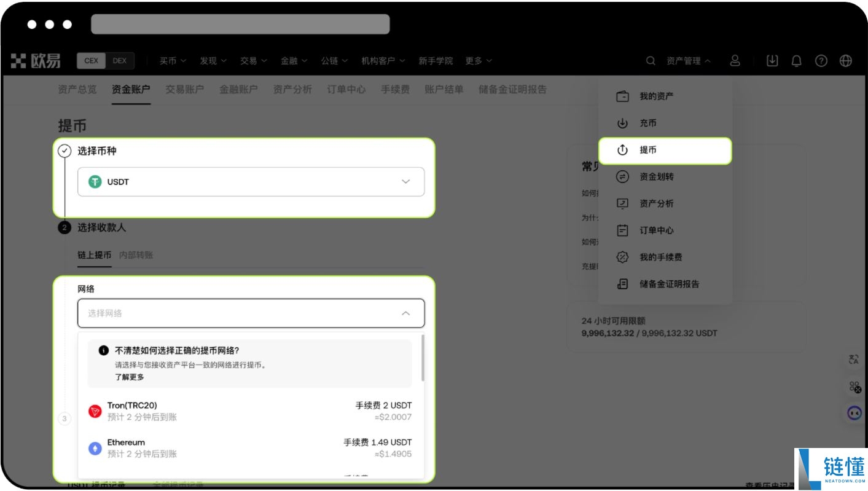Click the 储备金证明报告 document icon
The image size is (868, 491).
(622, 284)
